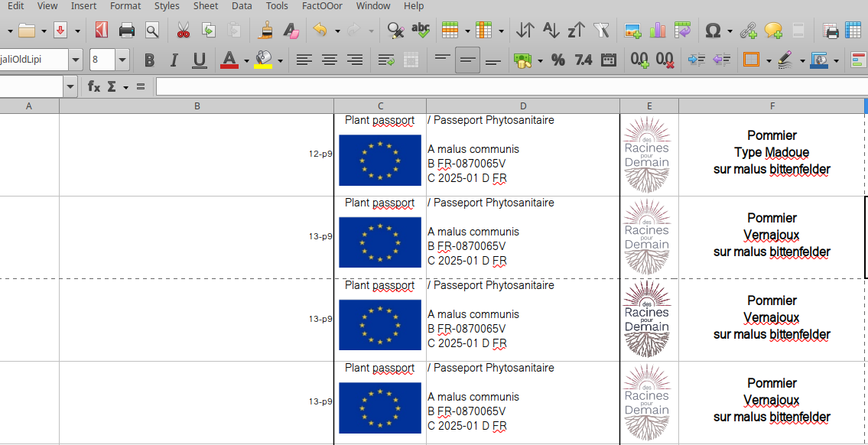Toggle Underline formatting

coord(199,60)
